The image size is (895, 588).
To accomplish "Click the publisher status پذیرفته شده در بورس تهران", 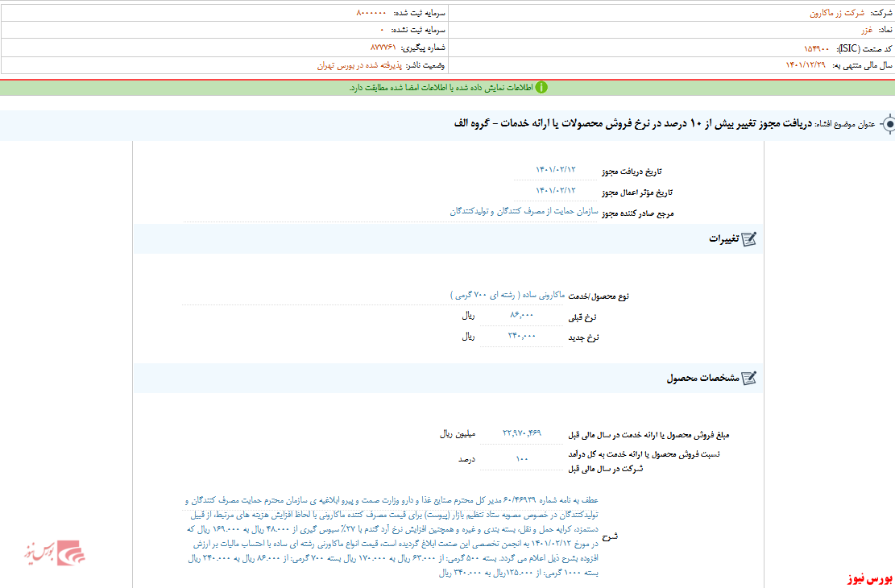I will click(x=360, y=66).
